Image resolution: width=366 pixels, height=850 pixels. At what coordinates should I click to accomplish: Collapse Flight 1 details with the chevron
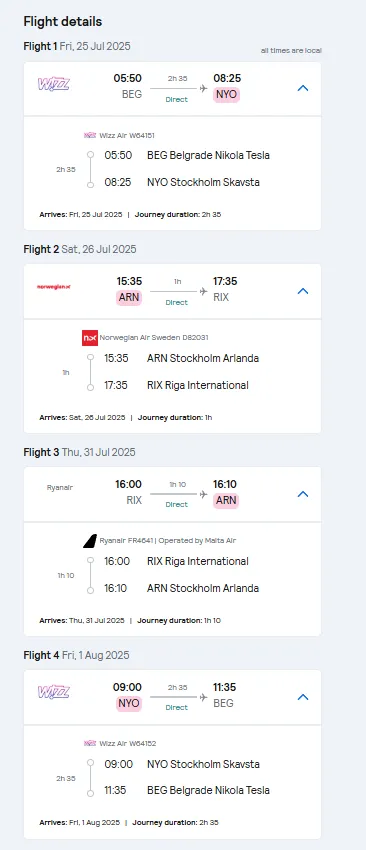coord(303,88)
